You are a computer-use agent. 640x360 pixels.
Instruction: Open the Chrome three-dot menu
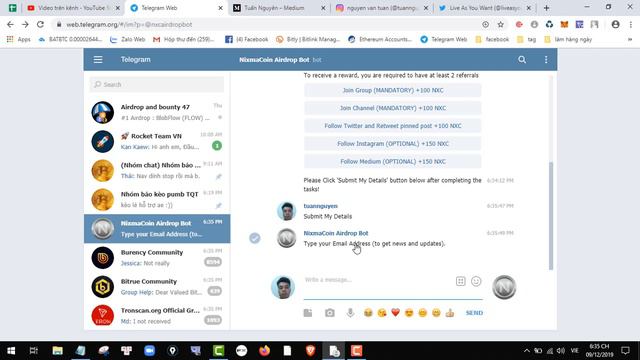coord(630,24)
